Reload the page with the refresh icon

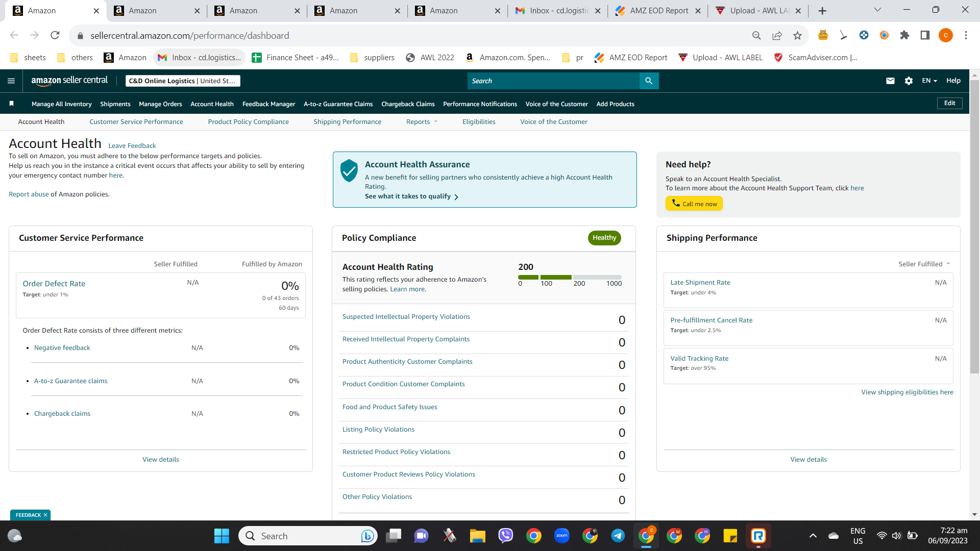click(55, 35)
